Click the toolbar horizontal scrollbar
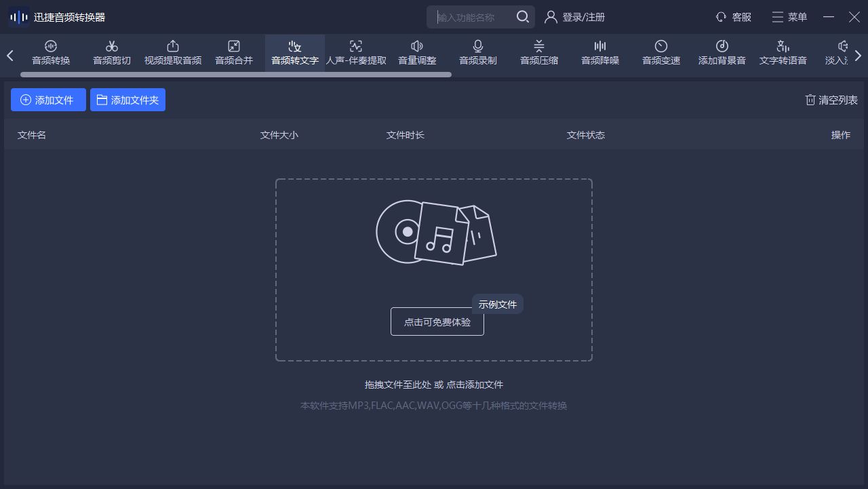This screenshot has height=489, width=868. (236, 75)
